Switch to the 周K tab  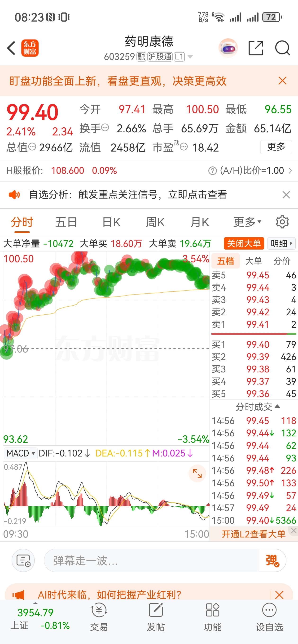click(155, 222)
